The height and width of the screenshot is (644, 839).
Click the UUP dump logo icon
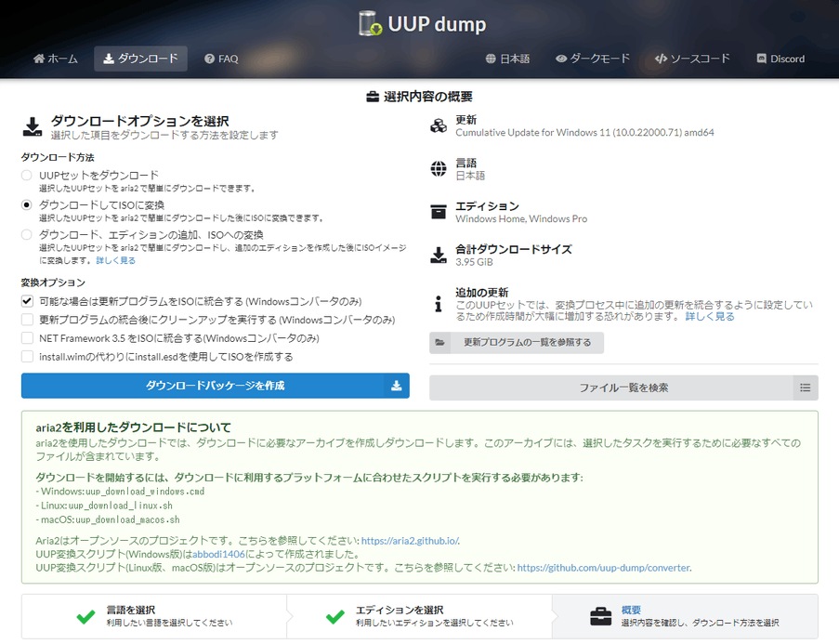point(371,23)
